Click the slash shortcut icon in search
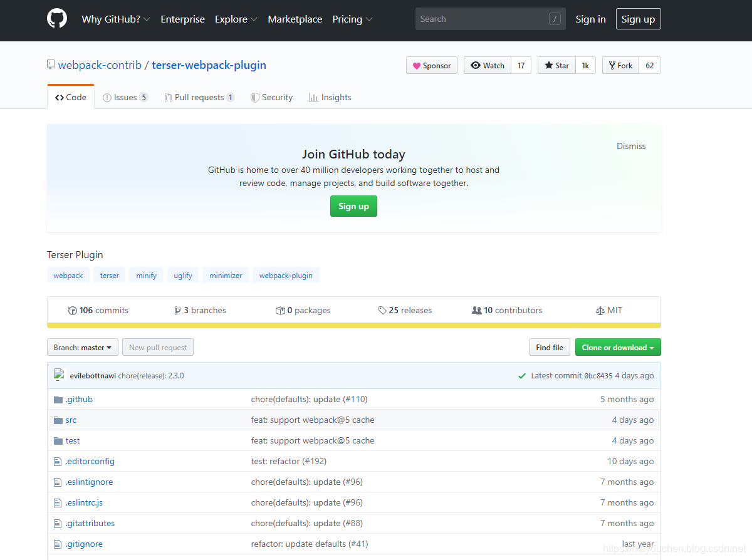Image resolution: width=752 pixels, height=560 pixels. coord(555,19)
